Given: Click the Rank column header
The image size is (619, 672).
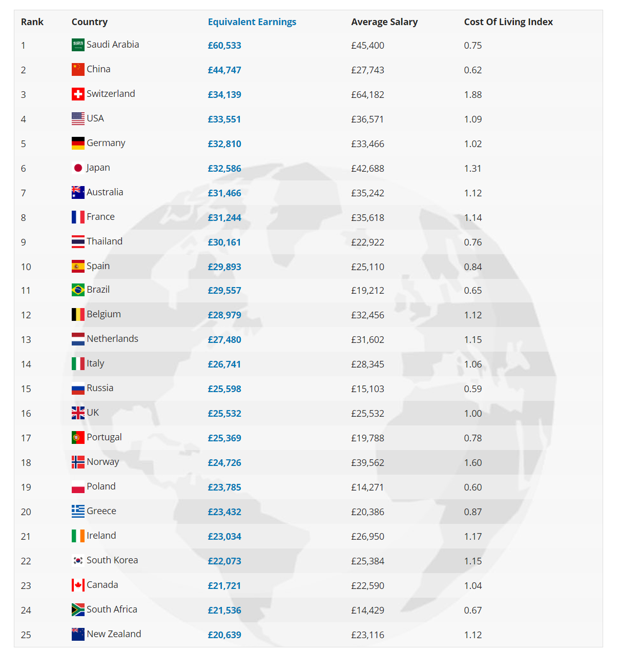Looking at the screenshot, I should click(32, 22).
